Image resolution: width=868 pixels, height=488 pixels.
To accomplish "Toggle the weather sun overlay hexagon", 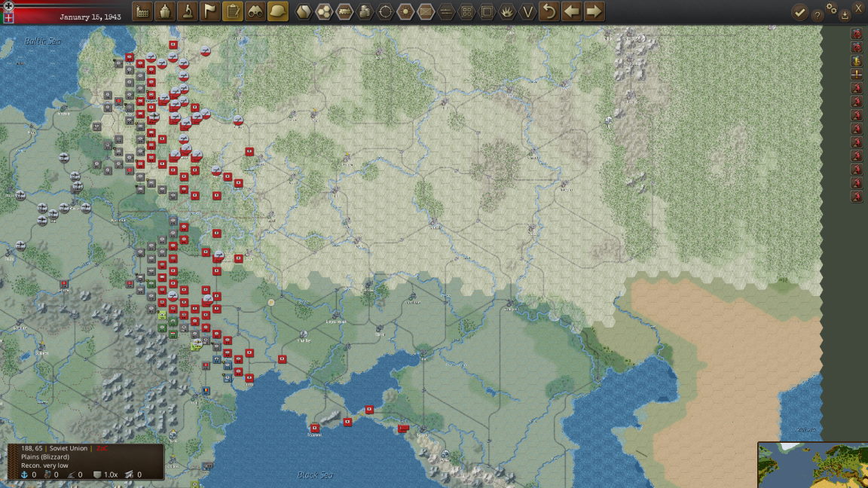I will (x=405, y=11).
